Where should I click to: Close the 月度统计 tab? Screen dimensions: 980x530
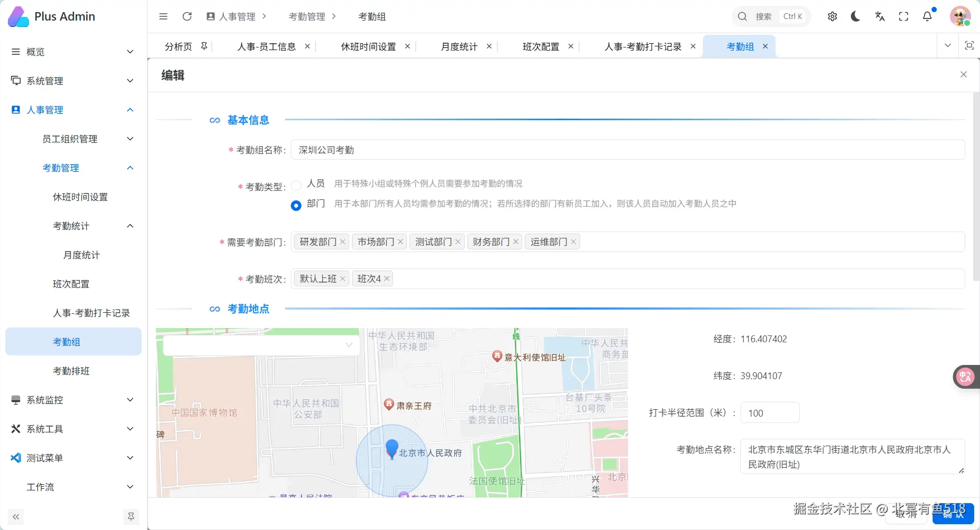pos(489,46)
